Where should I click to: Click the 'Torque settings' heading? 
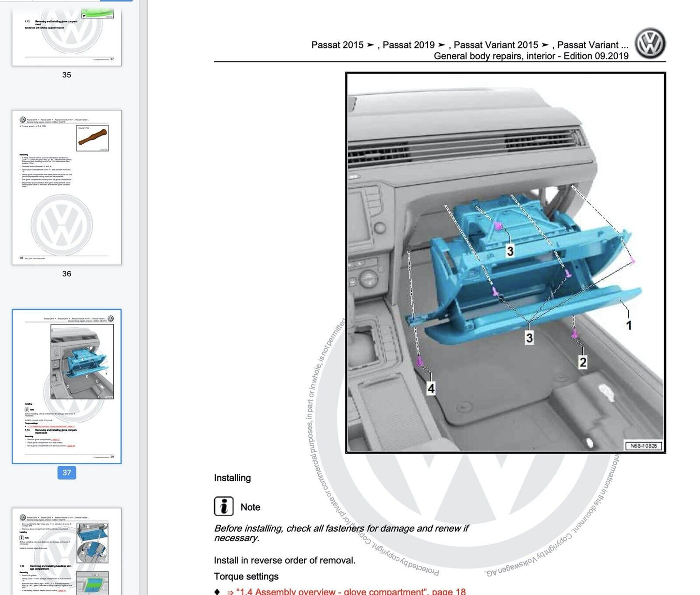246,576
